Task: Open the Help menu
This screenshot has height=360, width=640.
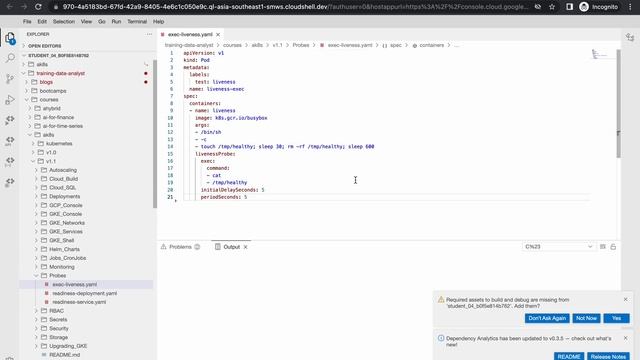Action: pos(158,22)
